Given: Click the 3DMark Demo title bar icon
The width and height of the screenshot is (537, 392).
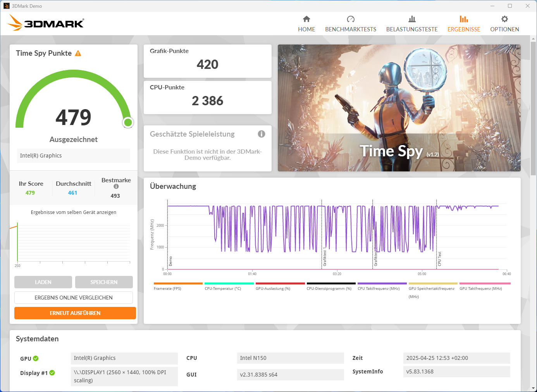Looking at the screenshot, I should [x=7, y=6].
